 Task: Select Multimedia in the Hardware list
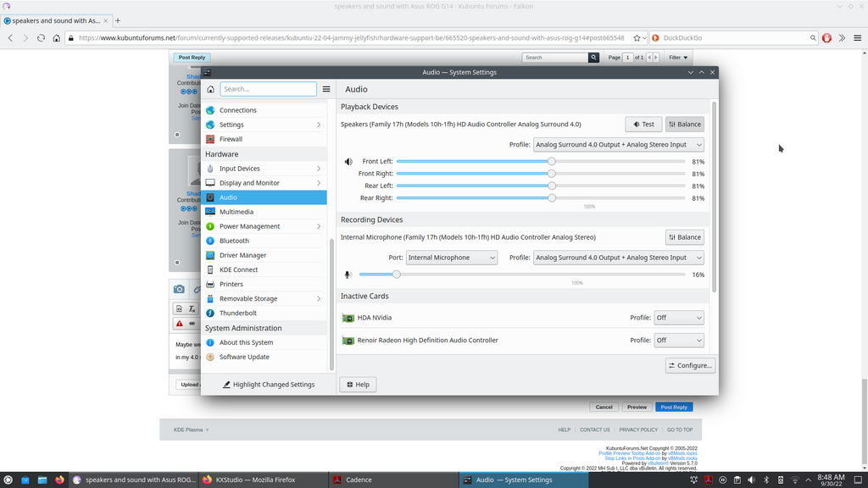(236, 212)
